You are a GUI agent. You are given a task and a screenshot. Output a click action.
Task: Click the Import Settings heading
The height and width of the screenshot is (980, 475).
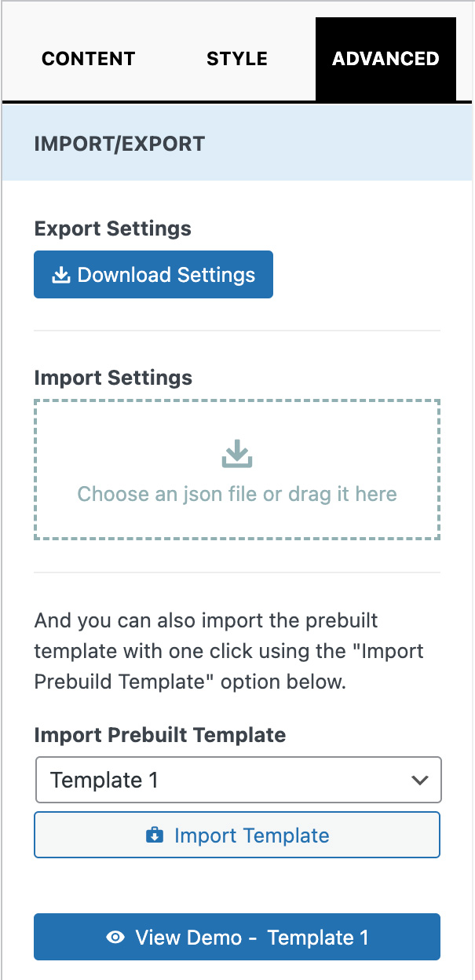pyautogui.click(x=113, y=378)
